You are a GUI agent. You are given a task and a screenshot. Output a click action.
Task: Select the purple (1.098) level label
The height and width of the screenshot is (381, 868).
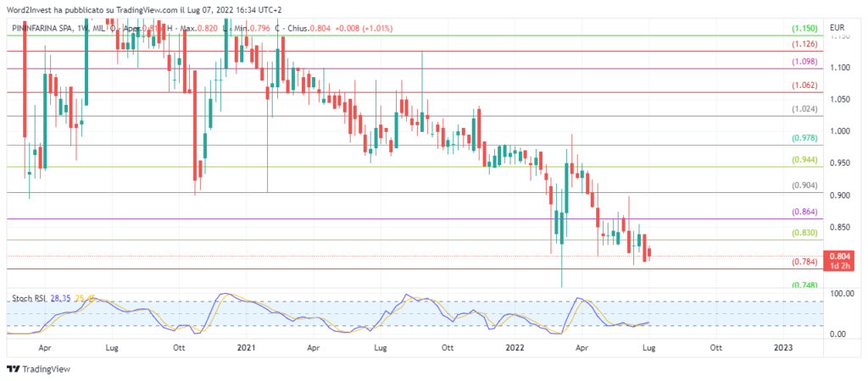(x=804, y=62)
